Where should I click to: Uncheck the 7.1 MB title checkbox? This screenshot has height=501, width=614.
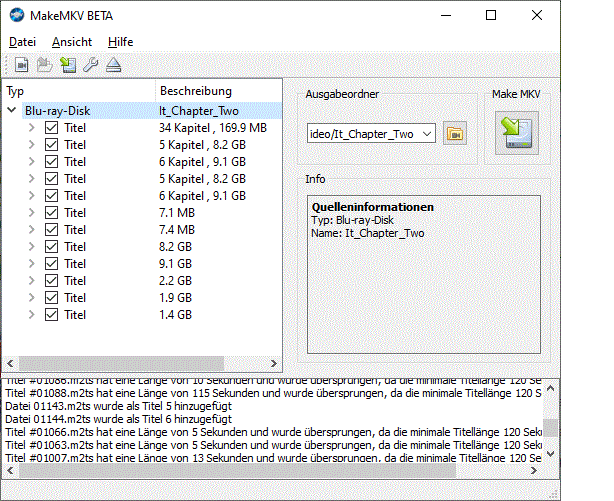tap(52, 213)
